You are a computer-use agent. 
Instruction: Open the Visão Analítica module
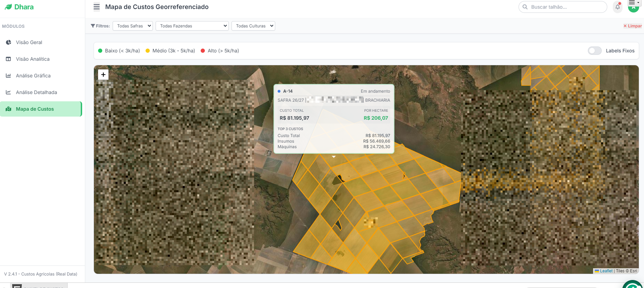[41, 59]
